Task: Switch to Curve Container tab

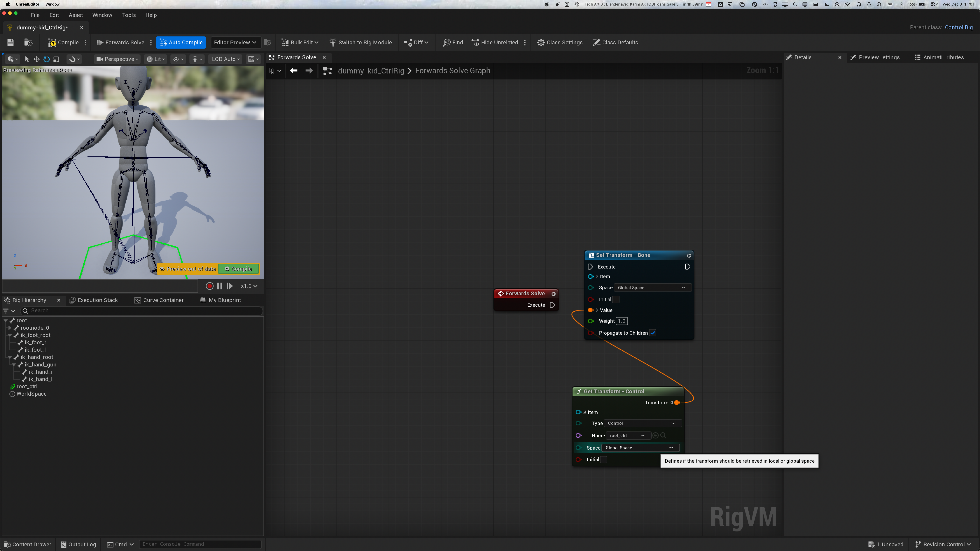Action: click(159, 300)
